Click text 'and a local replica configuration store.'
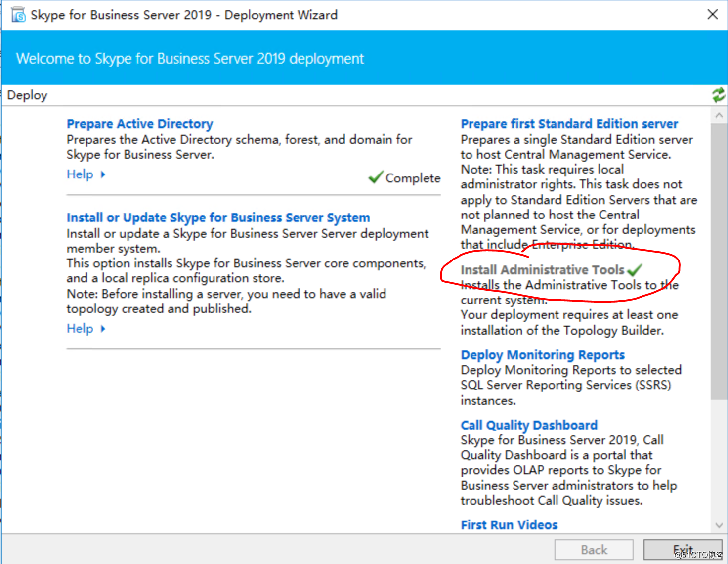Viewport: 728px width, 564px height. [x=175, y=278]
